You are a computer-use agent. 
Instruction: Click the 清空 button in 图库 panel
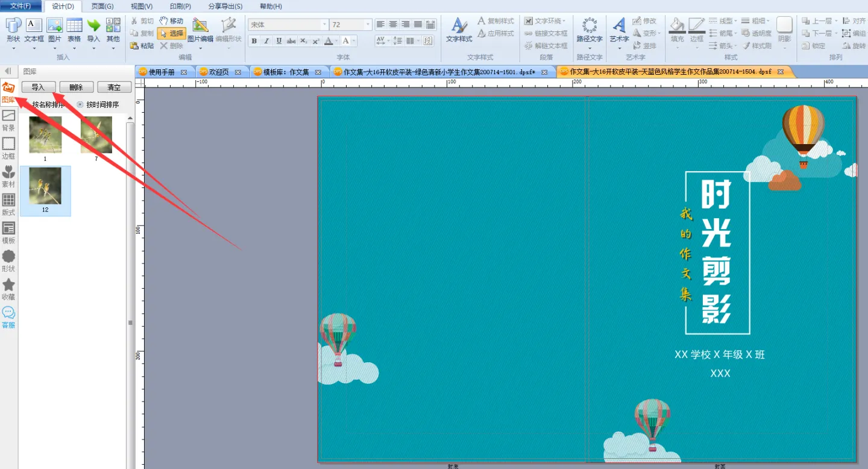click(114, 87)
